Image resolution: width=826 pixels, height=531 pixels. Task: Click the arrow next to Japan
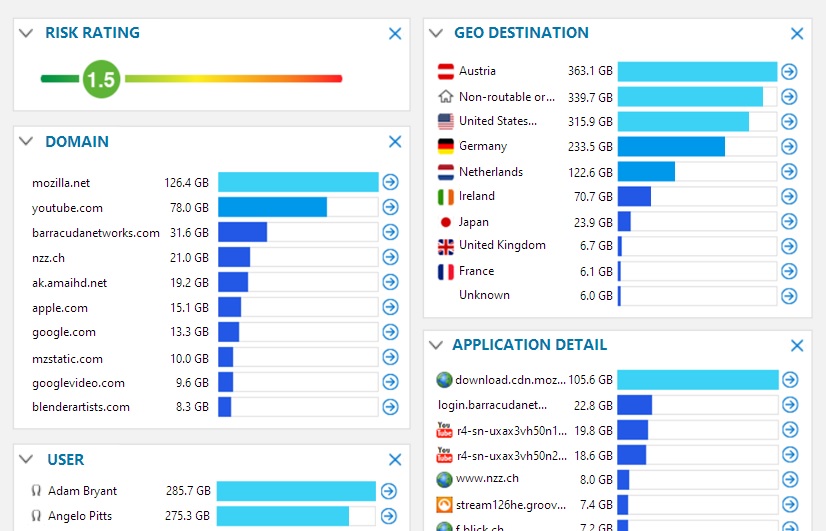point(789,222)
